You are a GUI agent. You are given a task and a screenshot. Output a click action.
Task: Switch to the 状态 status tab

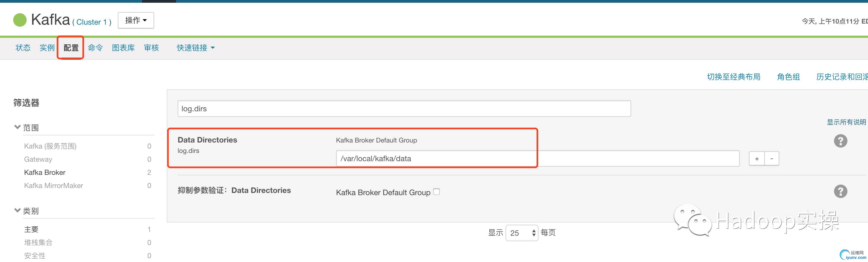pyautogui.click(x=23, y=48)
